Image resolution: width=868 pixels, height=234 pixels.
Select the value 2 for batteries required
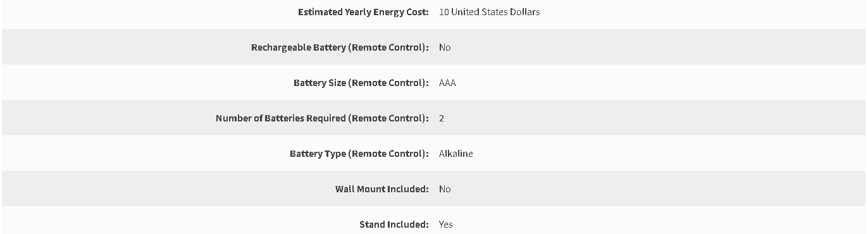(x=442, y=118)
